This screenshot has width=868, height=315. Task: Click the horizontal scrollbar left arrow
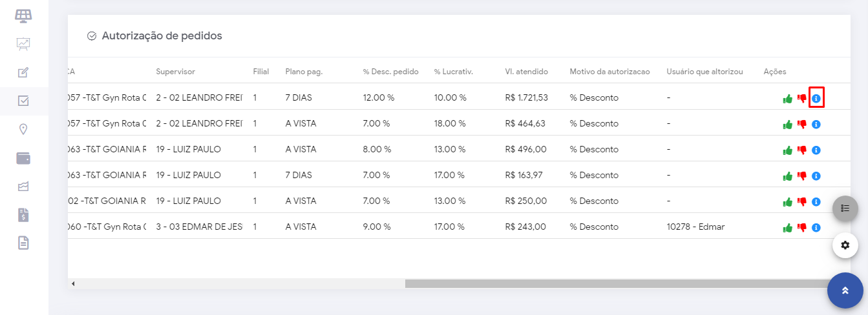pyautogui.click(x=73, y=283)
